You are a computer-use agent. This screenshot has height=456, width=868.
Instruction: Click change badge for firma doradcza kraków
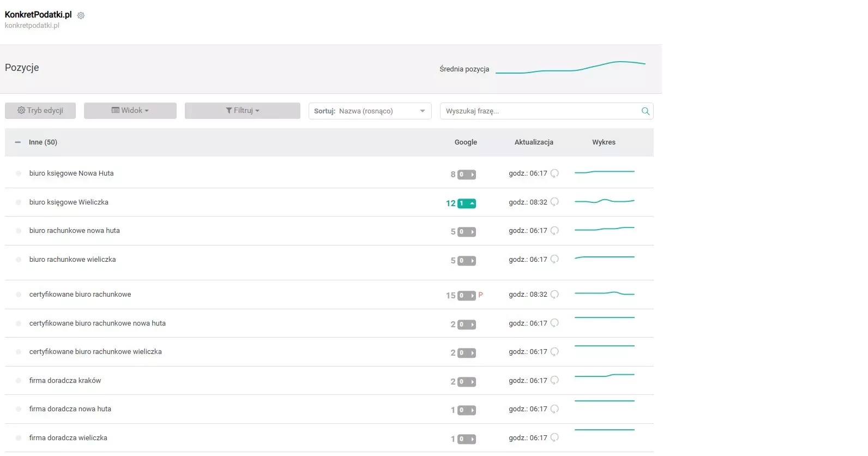point(467,382)
